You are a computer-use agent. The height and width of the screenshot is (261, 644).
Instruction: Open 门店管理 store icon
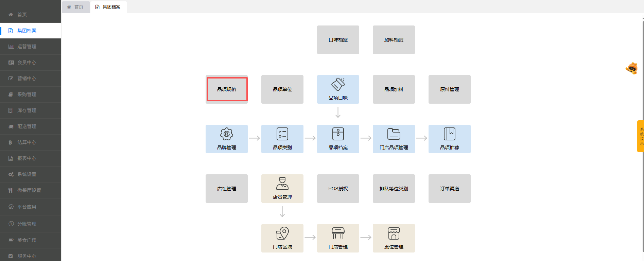tap(338, 233)
